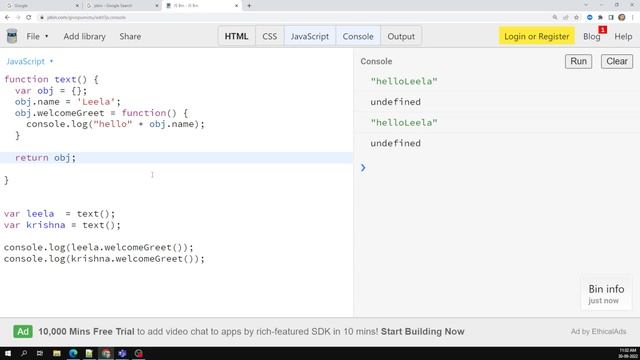
Task: Open Microsoft Edge from taskbar
Action: pos(73,353)
